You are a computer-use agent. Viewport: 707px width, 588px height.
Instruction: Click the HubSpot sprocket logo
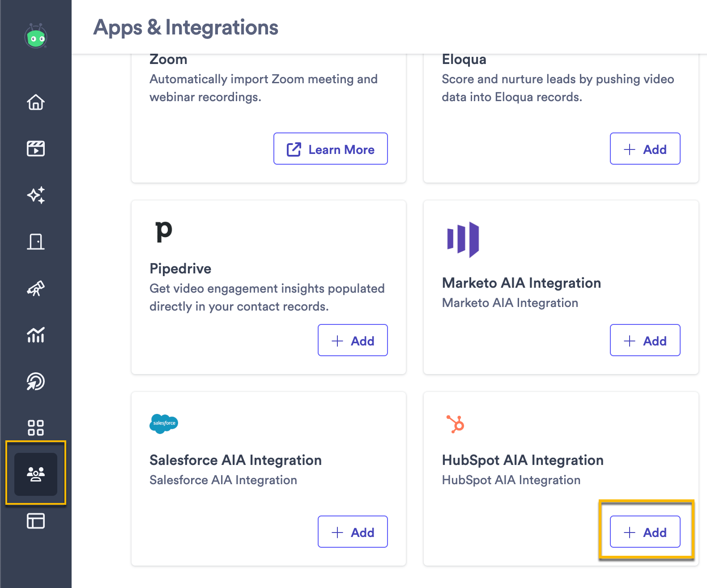456,424
